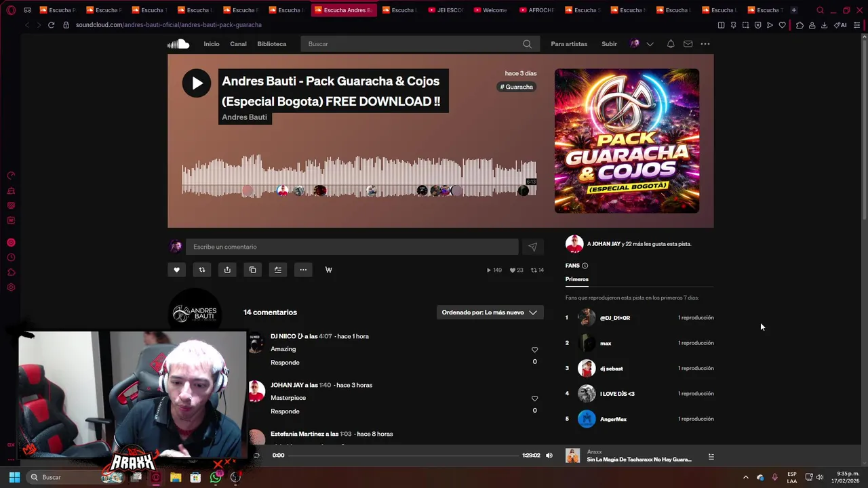The image size is (868, 488).
Task: Go to Inicio in SoundCloud nav
Action: click(x=212, y=44)
